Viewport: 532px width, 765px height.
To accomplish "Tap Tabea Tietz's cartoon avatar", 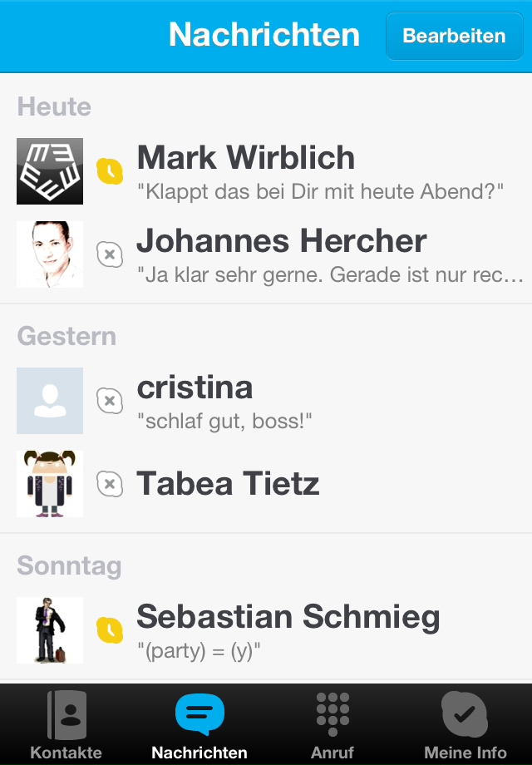I will tap(50, 484).
